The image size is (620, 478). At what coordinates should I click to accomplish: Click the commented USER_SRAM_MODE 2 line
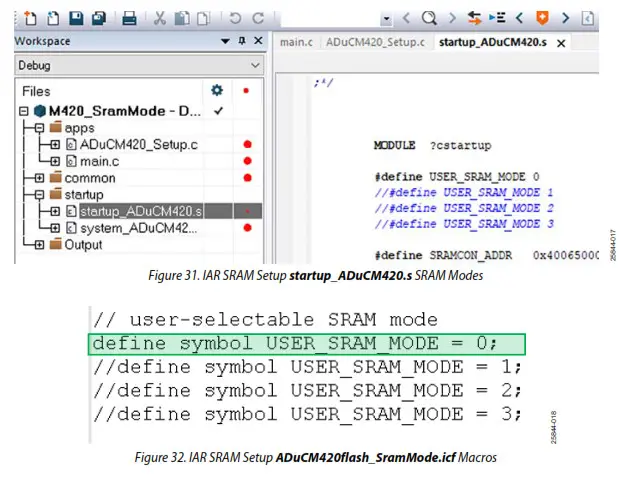pyautogui.click(x=463, y=208)
